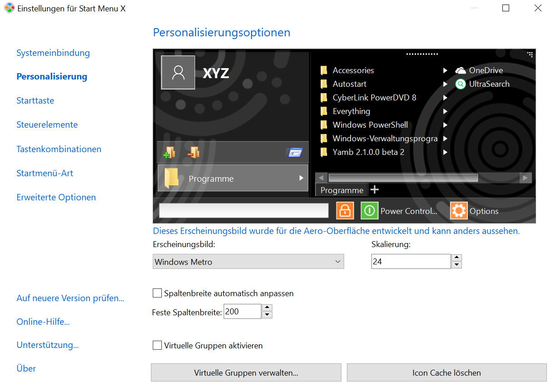Select the Programme tab in preview
551x392 pixels.
(x=341, y=190)
